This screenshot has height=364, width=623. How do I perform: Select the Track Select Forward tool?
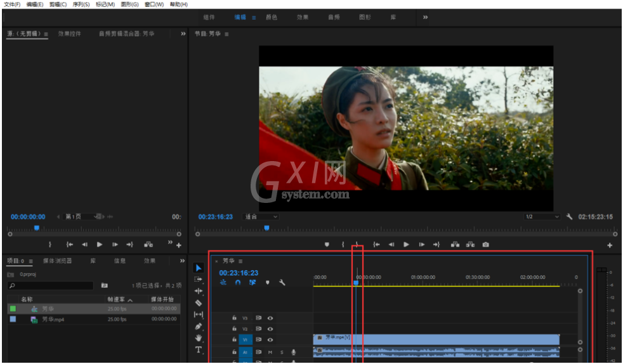coord(199,280)
